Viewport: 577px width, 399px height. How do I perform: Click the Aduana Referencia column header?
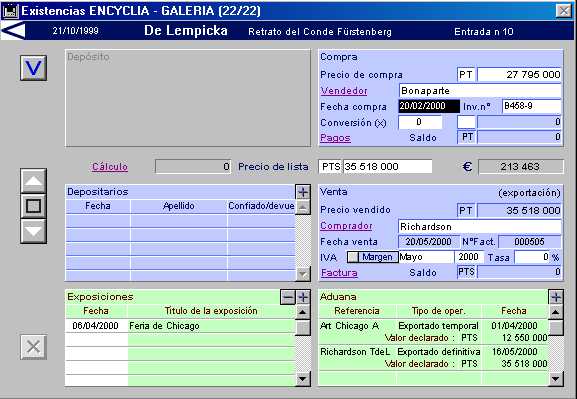tap(357, 311)
